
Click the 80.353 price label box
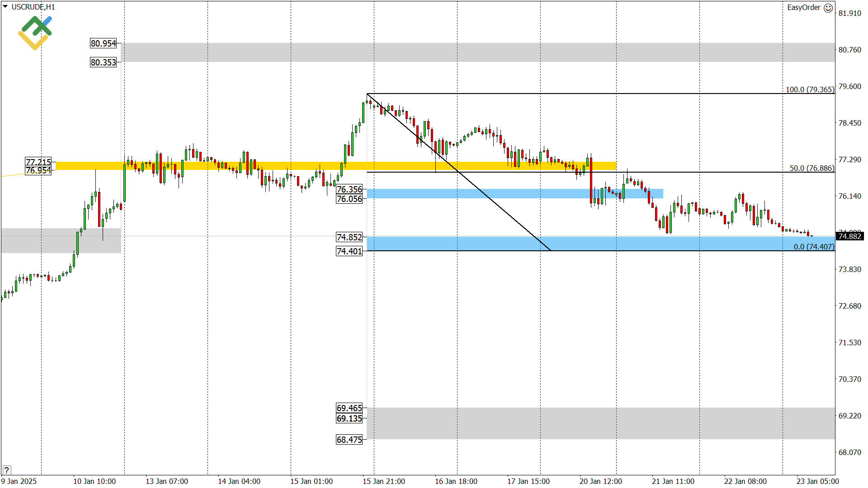point(104,62)
